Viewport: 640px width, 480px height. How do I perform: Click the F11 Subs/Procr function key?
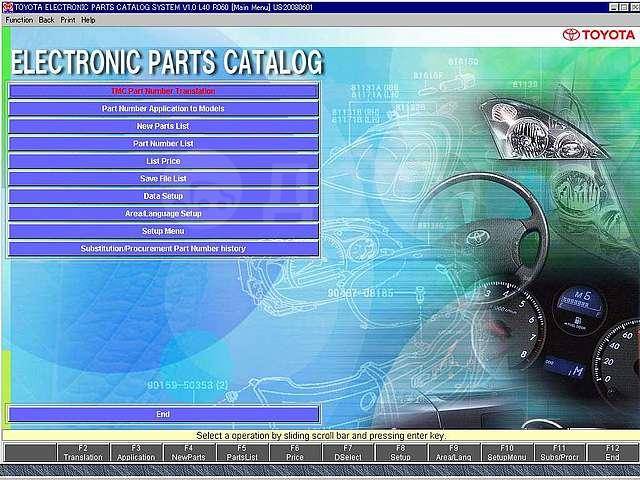560,453
